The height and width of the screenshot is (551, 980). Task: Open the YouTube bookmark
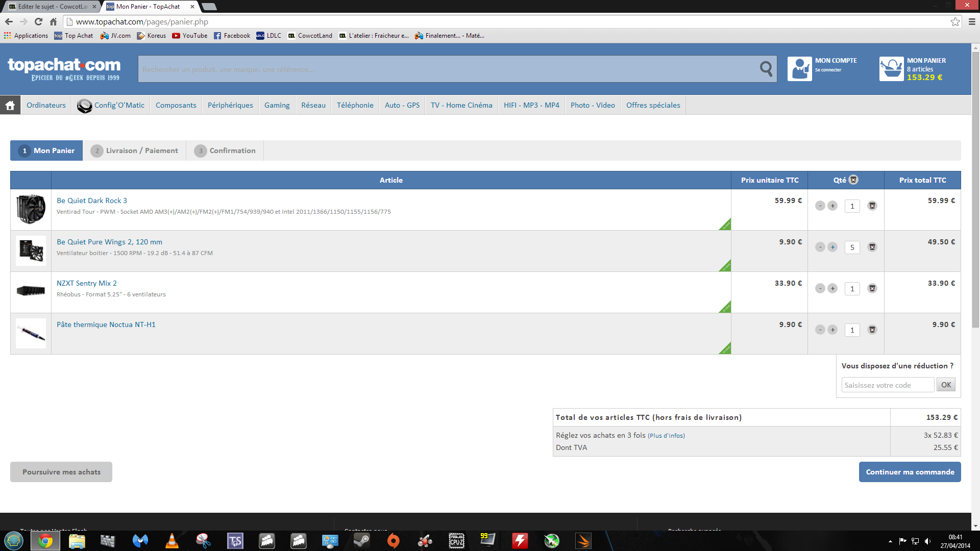pyautogui.click(x=190, y=36)
